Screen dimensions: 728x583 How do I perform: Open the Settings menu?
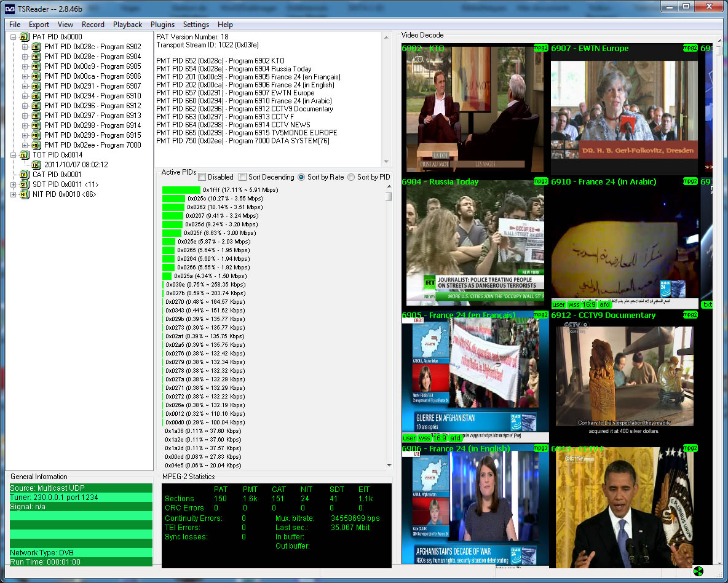[196, 25]
